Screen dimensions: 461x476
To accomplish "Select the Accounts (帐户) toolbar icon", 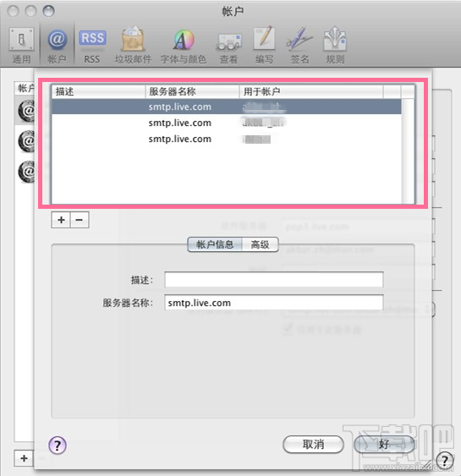I will click(x=57, y=46).
